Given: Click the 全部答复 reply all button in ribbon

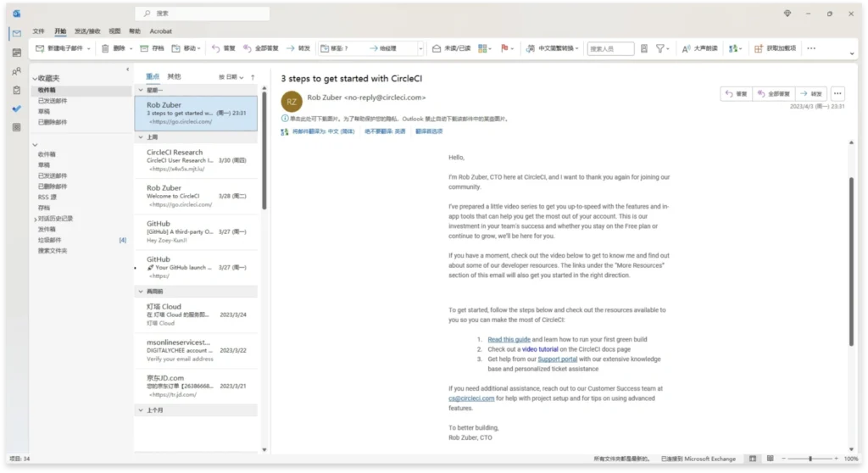Looking at the screenshot, I should click(261, 48).
